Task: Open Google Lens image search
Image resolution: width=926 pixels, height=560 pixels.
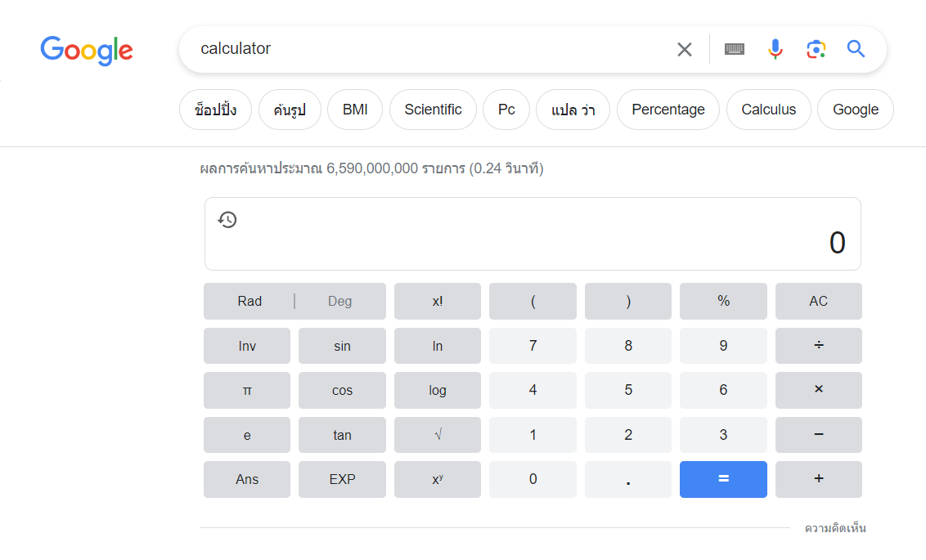Action: 816,49
